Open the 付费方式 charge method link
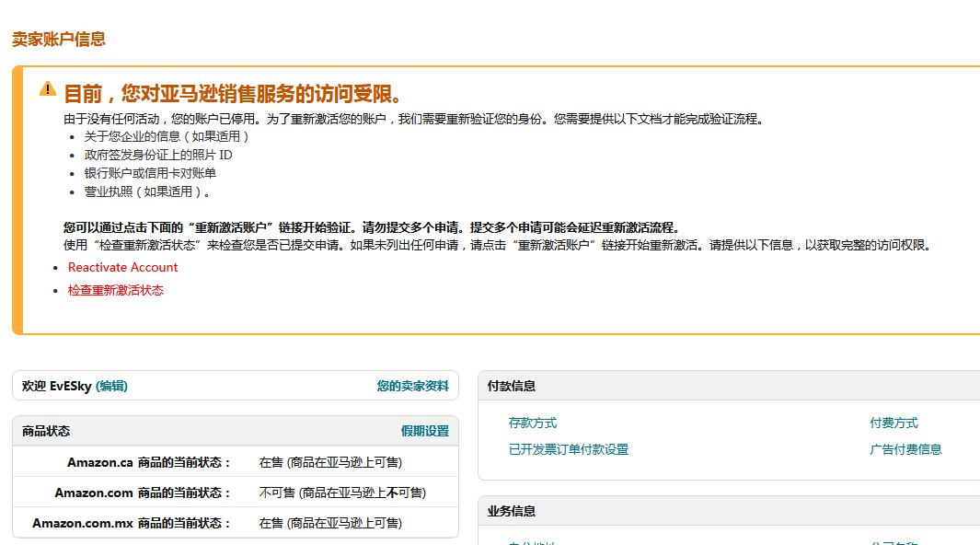Screen dimensions: 980x545 click(x=894, y=423)
